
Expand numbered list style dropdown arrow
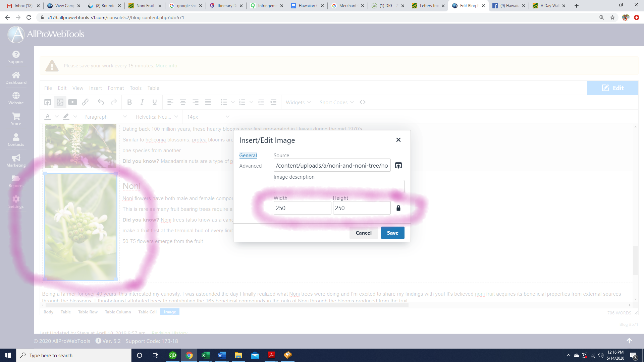point(251,102)
